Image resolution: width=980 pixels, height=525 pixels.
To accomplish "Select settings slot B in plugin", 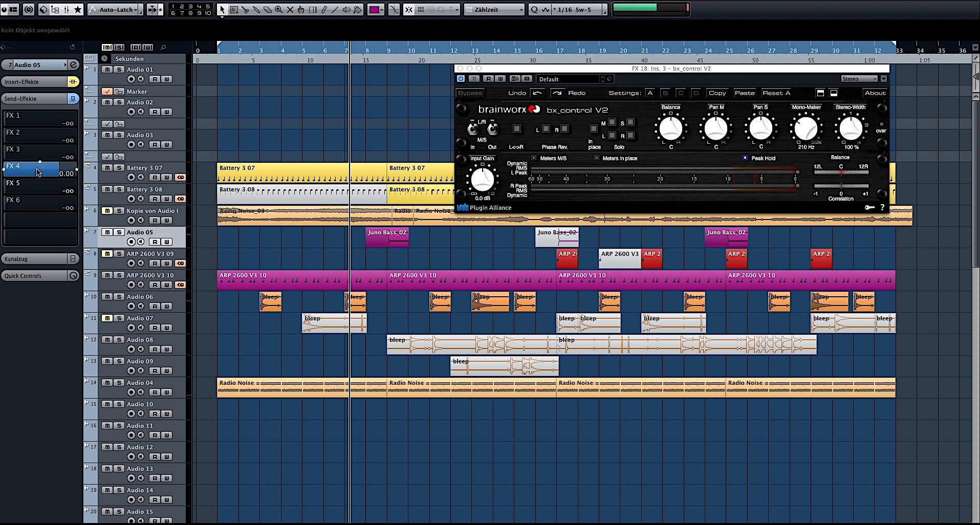I will click(665, 93).
